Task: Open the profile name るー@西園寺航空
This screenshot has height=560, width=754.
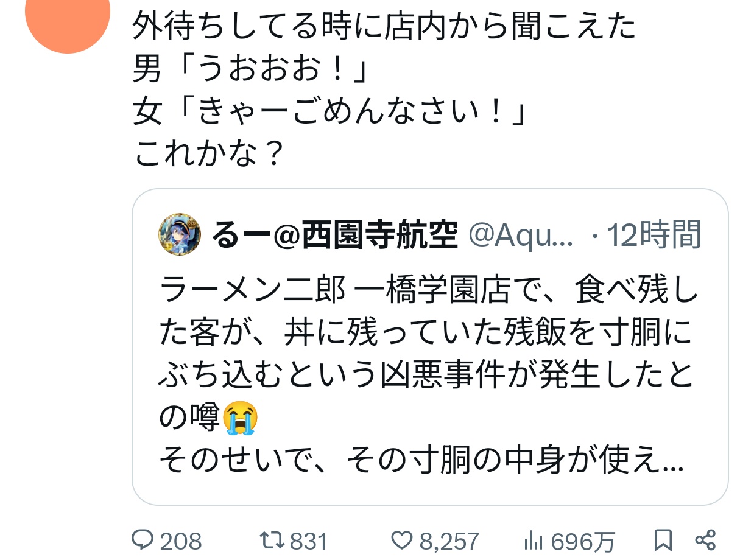Action: click(334, 235)
